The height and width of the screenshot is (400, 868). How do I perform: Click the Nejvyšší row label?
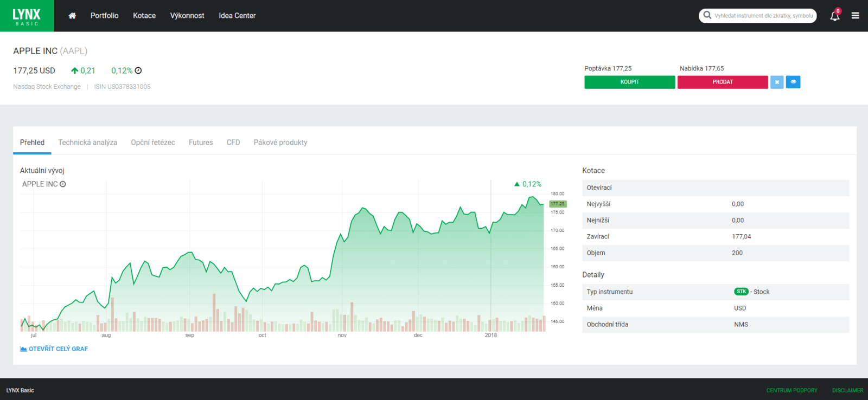click(598, 204)
